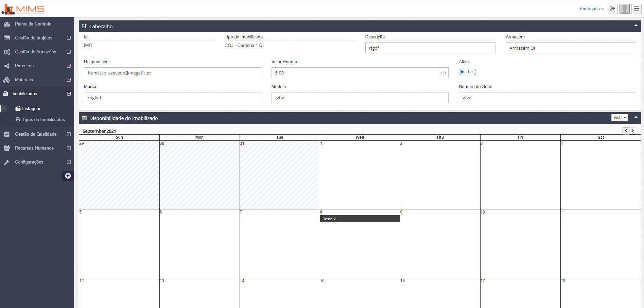
Task: Edit the Descrição field
Action: tap(430, 48)
